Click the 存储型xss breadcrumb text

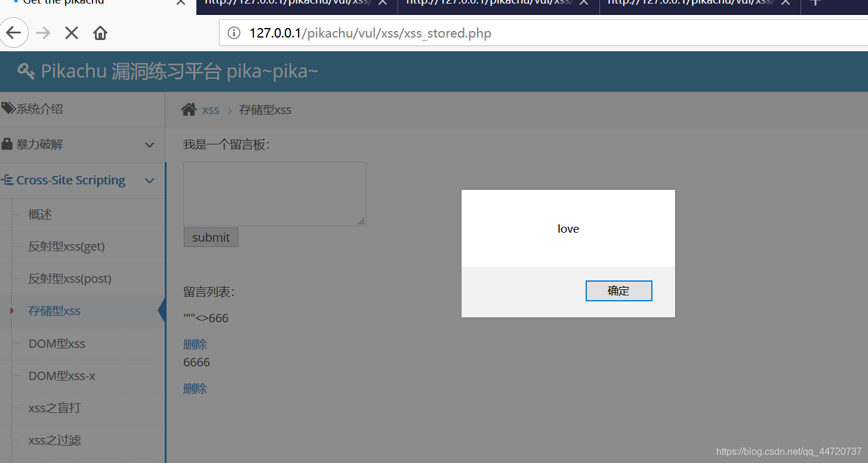265,110
